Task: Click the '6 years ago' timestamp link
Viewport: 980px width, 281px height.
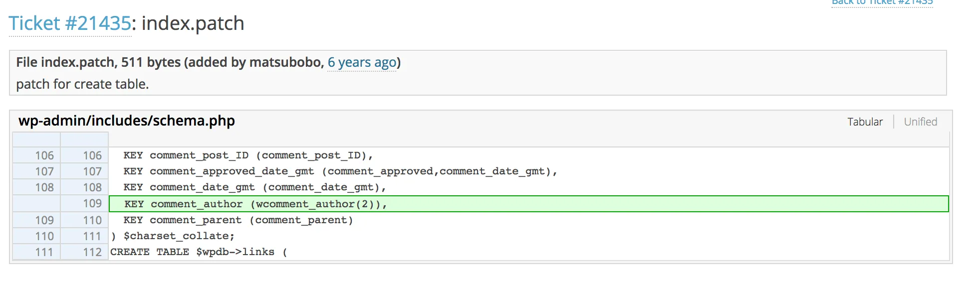Action: coord(362,62)
